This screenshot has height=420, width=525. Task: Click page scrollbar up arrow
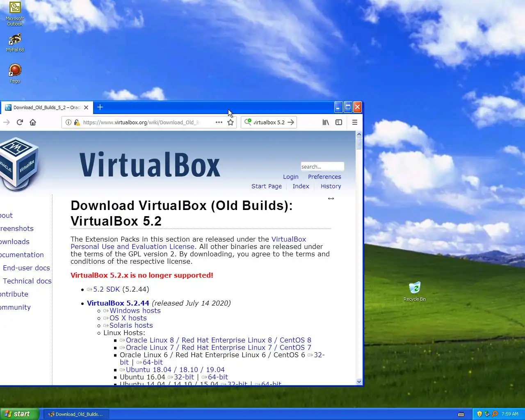[359, 134]
